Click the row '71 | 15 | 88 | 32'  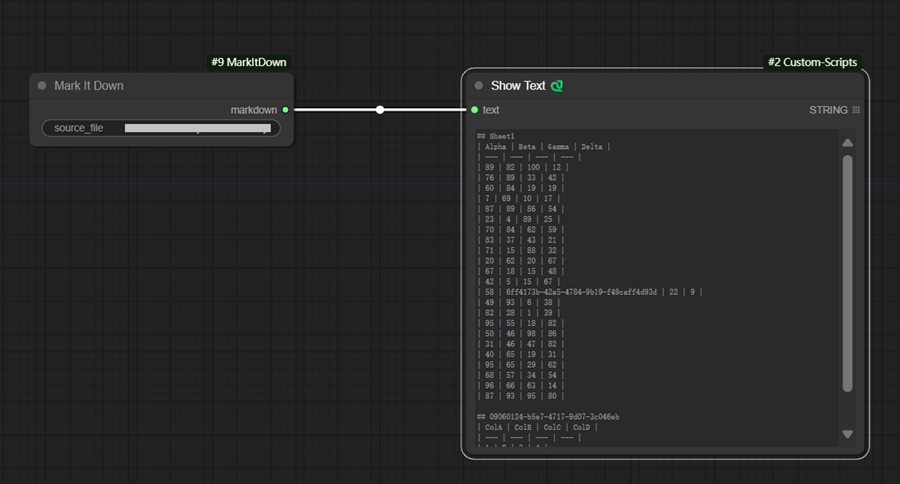coord(521,250)
